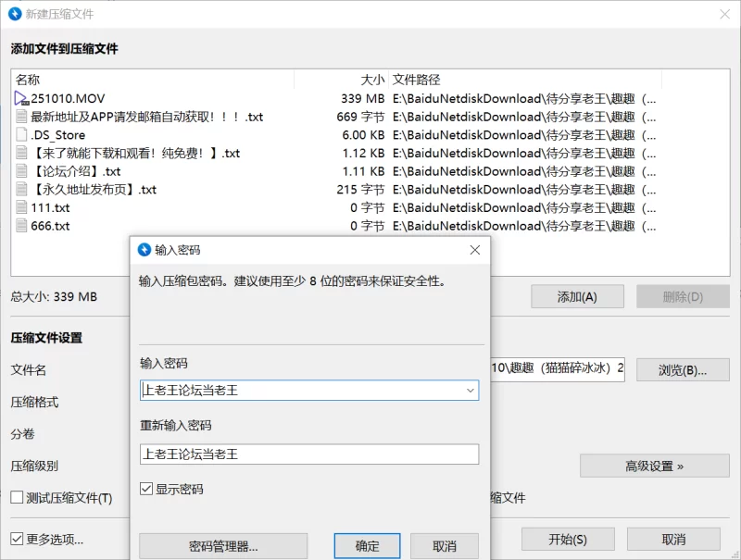This screenshot has height=560, width=741.
Task: Close the 输入密码 password dialog
Action: point(475,250)
